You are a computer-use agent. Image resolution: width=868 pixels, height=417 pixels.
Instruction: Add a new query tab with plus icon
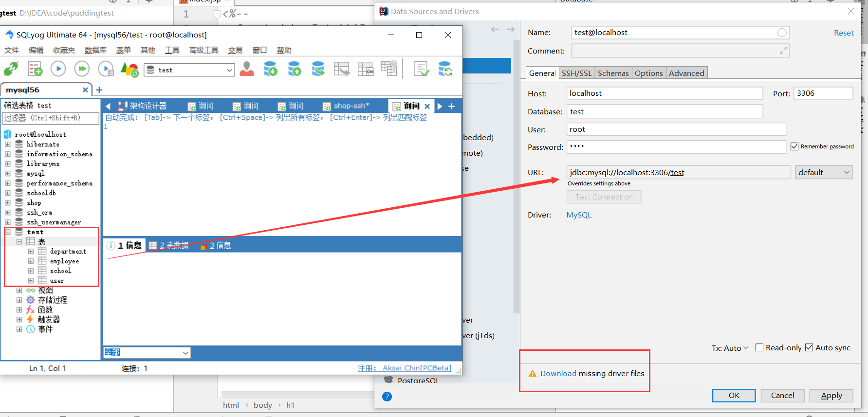point(451,106)
